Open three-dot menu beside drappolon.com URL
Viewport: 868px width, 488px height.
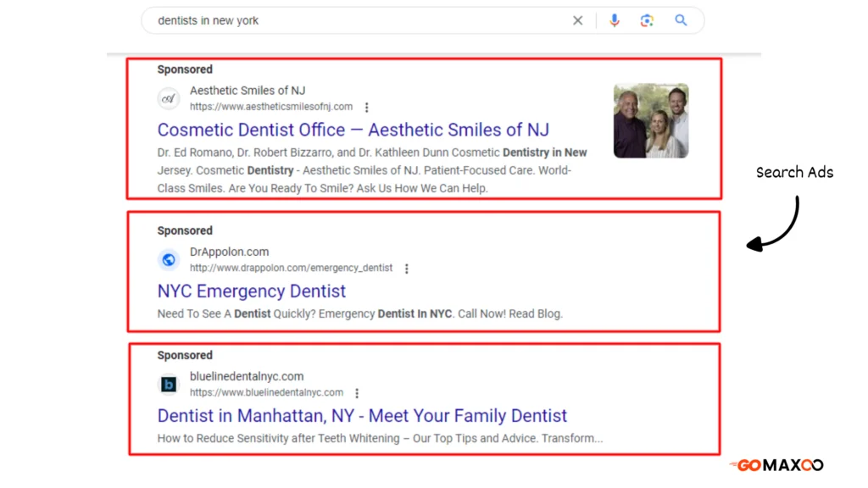pyautogui.click(x=406, y=269)
